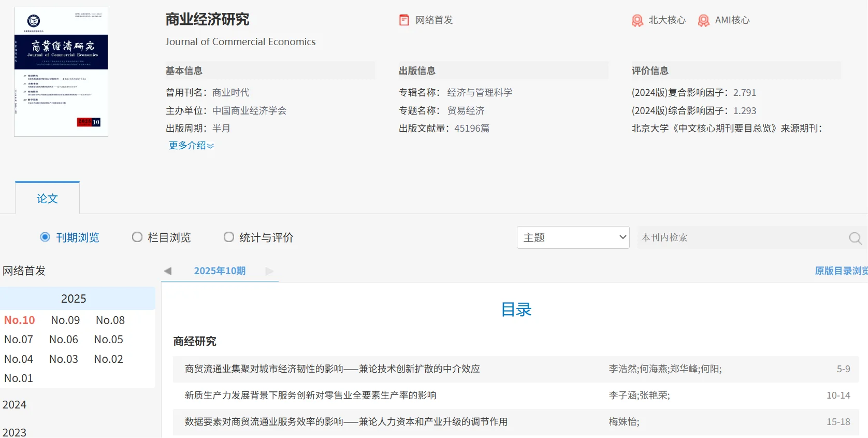Screen dimensions: 868x438
Task: Select the 栏目浏览 radio button
Action: (137, 237)
